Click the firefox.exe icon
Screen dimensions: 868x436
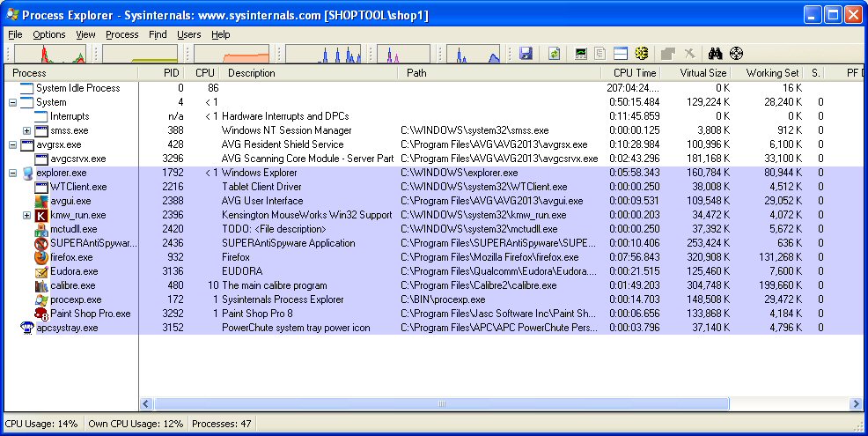[41, 257]
